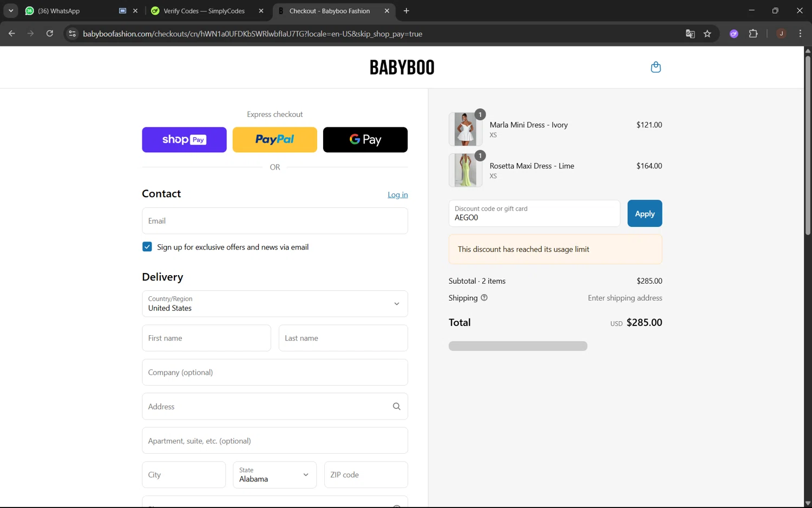Open Chrome three-dot menu
Viewport: 812px width, 508px height.
tap(800, 34)
